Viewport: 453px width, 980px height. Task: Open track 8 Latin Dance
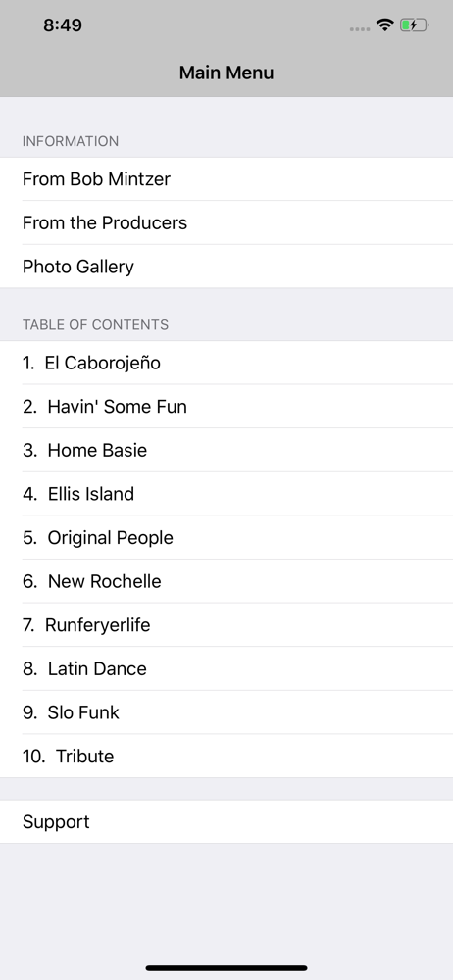click(226, 669)
